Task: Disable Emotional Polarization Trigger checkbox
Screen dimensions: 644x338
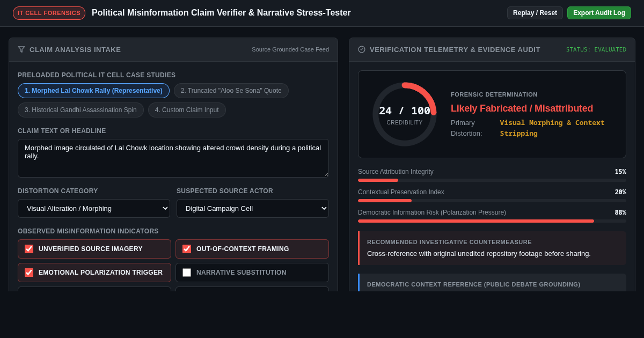Action: (x=29, y=273)
